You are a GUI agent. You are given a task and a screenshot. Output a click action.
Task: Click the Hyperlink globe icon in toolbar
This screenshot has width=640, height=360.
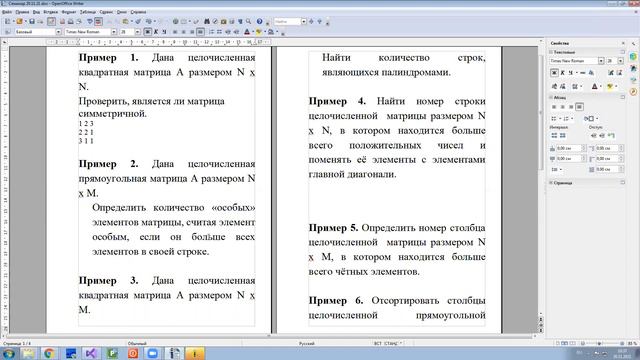click(x=176, y=21)
